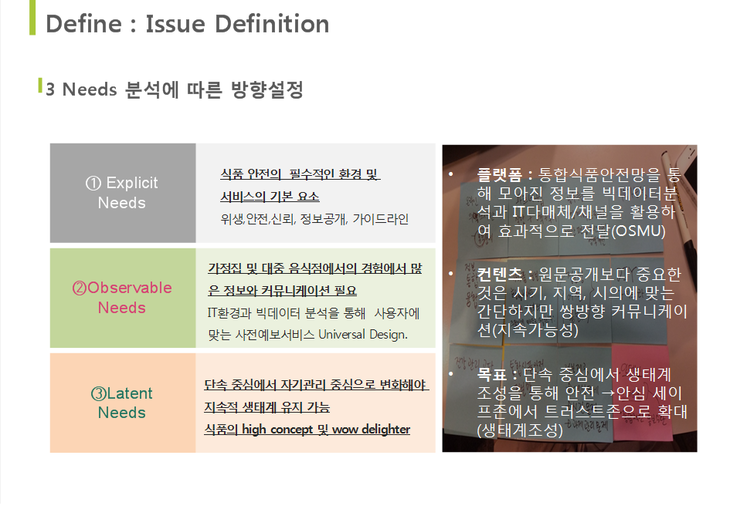Viewport: 740px width, 516px height.
Task: Click the 'Universal Design.' text
Action: click(363, 334)
